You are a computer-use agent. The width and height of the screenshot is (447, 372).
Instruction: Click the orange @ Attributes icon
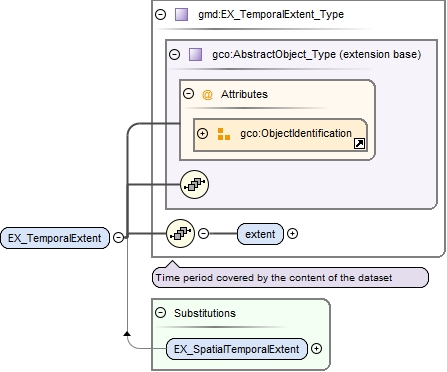click(x=207, y=95)
